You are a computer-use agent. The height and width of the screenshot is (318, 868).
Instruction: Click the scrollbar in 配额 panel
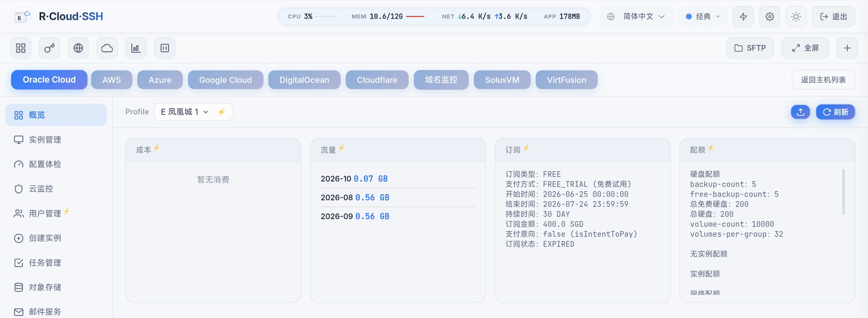pos(844,191)
